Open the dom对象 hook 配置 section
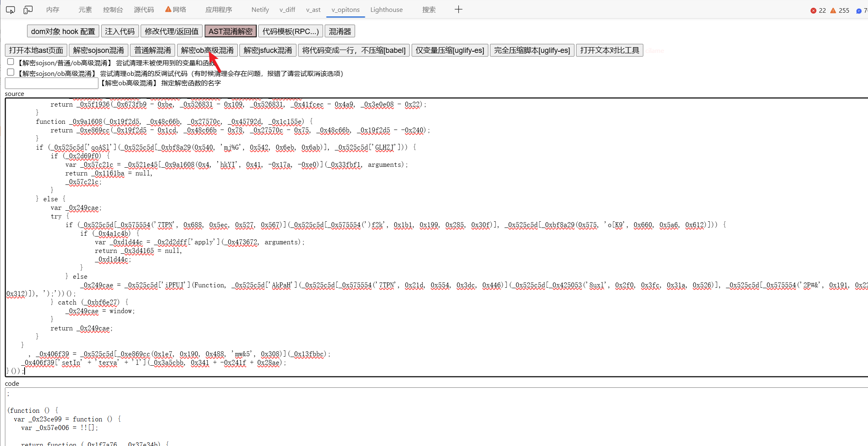868x446 pixels. point(63,31)
